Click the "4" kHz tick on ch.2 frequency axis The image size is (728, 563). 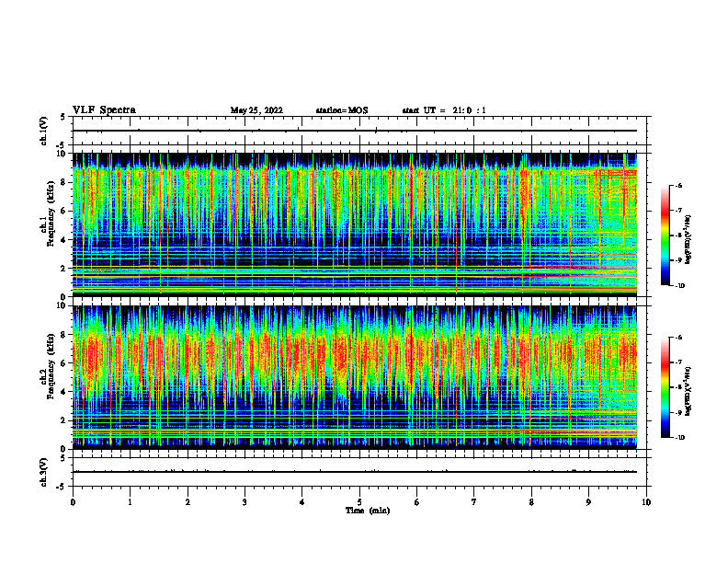[63, 392]
